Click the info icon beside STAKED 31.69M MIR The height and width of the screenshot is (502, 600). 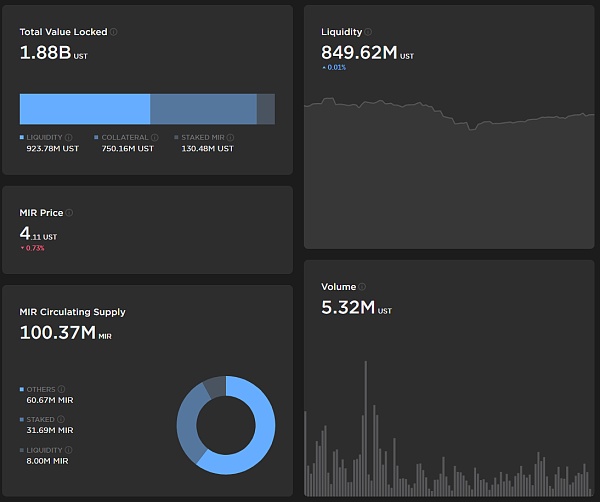coord(60,419)
